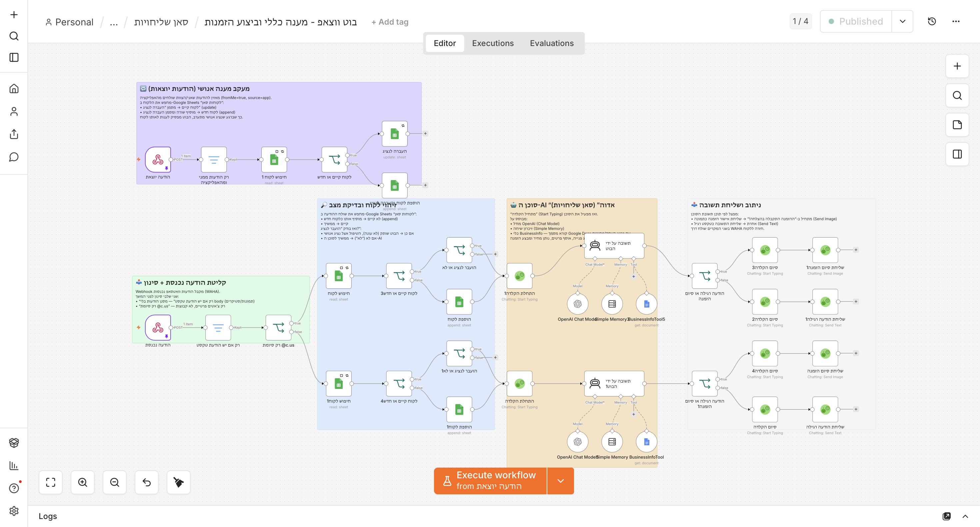Open the personal user icon in sidebar
The image size is (980, 527).
[14, 111]
